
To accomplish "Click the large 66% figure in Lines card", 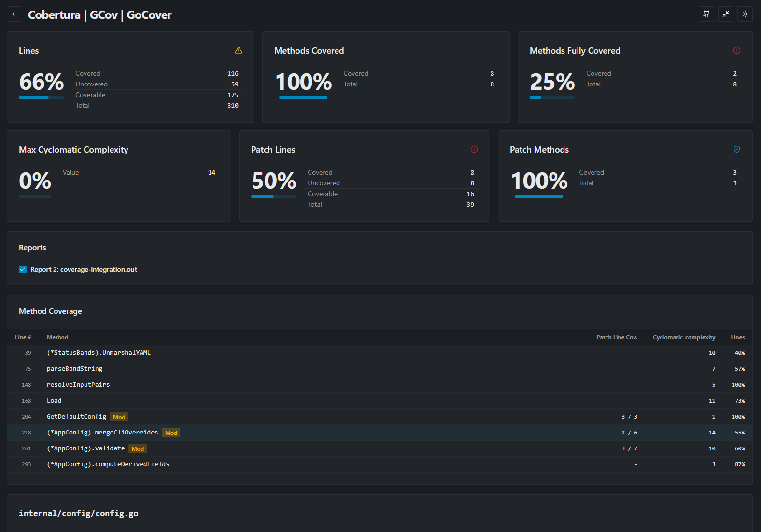I will click(42, 82).
